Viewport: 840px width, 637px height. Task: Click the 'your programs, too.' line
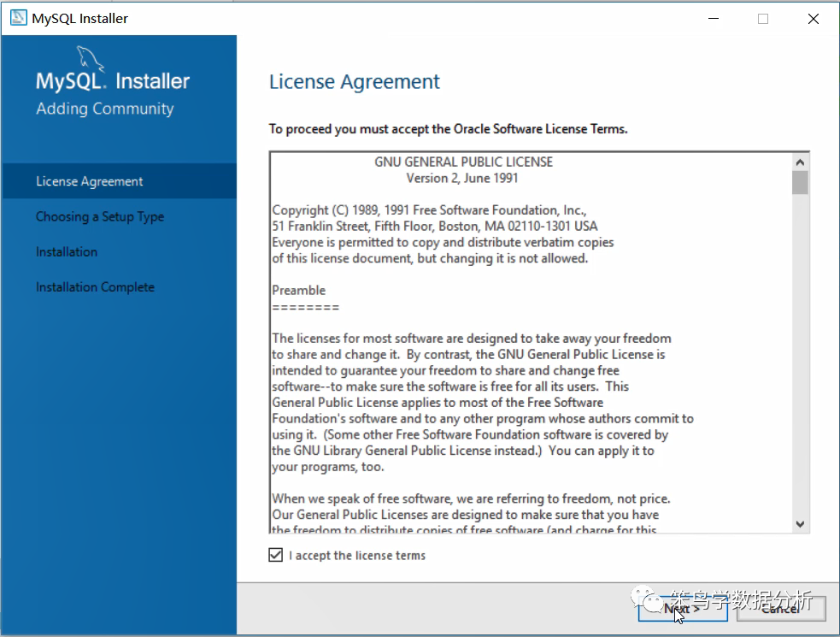(328, 467)
